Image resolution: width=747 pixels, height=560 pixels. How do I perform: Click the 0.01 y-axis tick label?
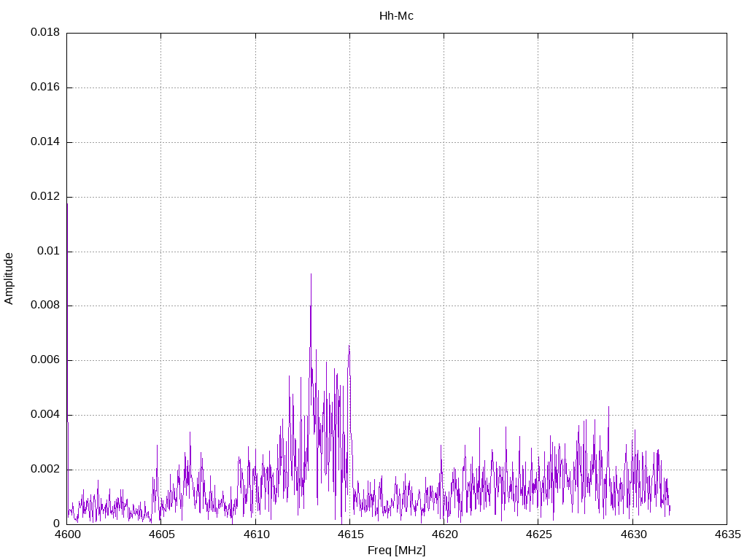click(48, 252)
